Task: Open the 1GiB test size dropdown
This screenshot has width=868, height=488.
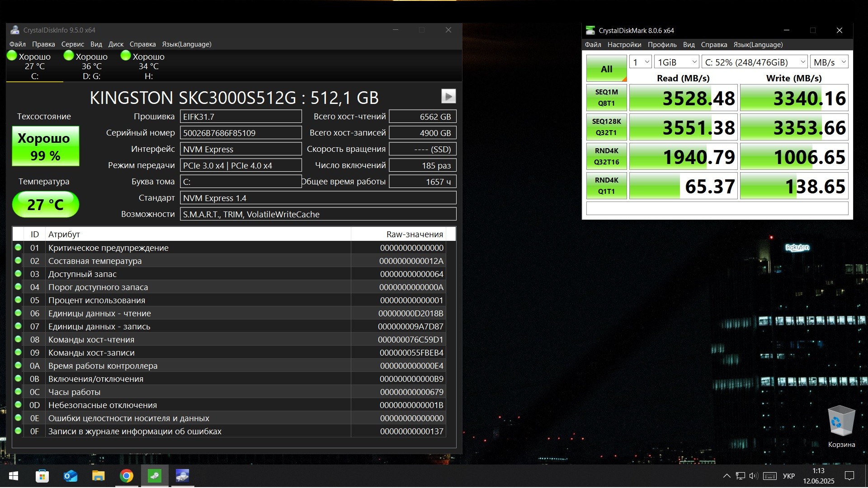Action: 677,62
